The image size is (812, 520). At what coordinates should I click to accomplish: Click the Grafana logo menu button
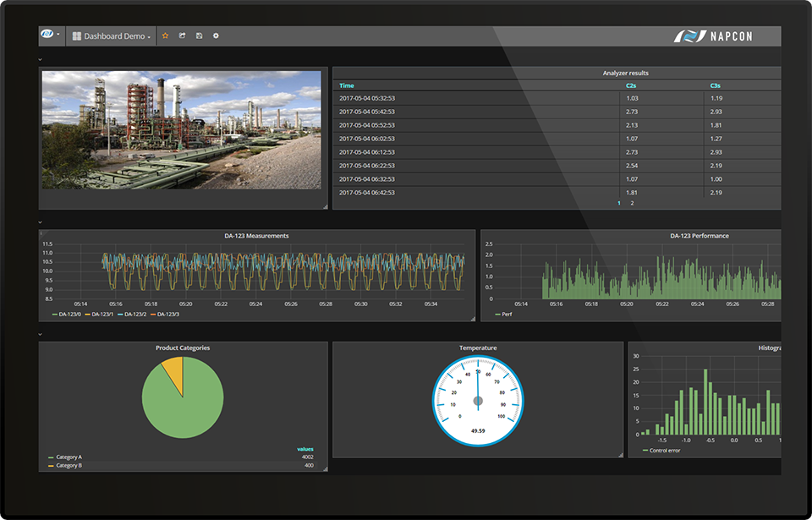[x=48, y=36]
